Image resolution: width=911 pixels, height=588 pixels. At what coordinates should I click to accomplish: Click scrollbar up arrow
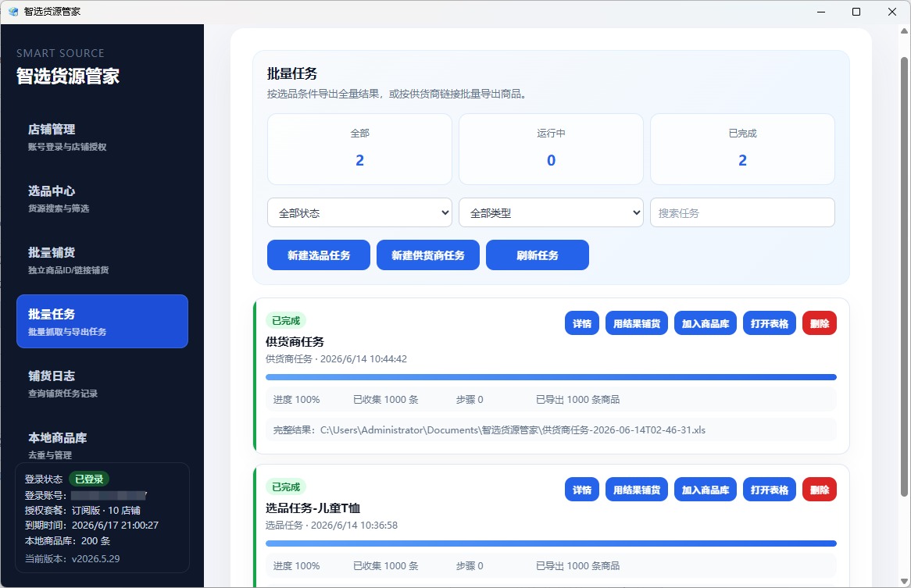[x=904, y=30]
